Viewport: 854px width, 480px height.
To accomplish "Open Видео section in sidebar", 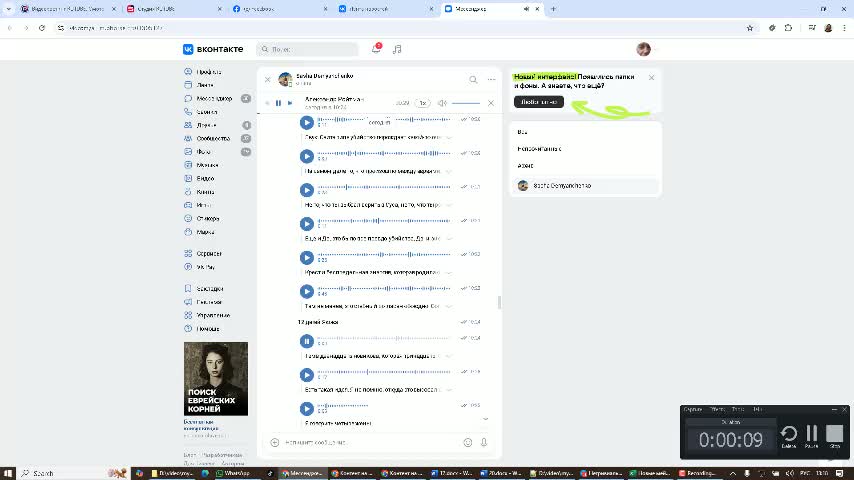I will point(205,179).
